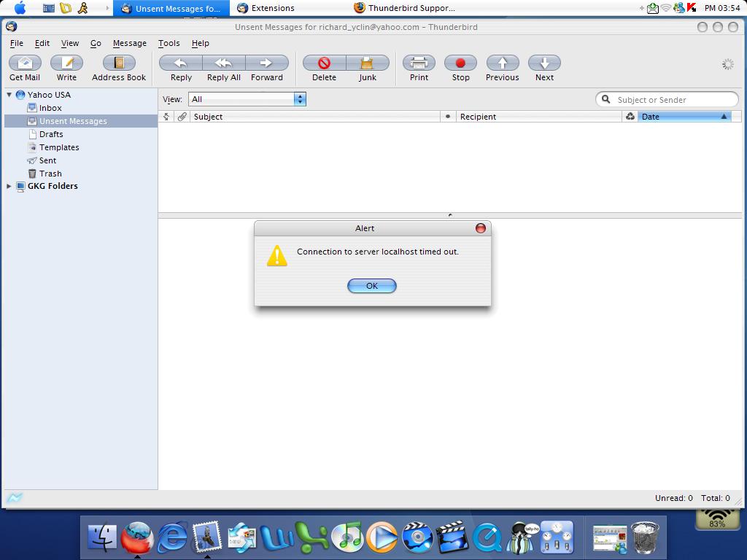Click the Reply All icon
747x560 pixels.
click(x=224, y=63)
